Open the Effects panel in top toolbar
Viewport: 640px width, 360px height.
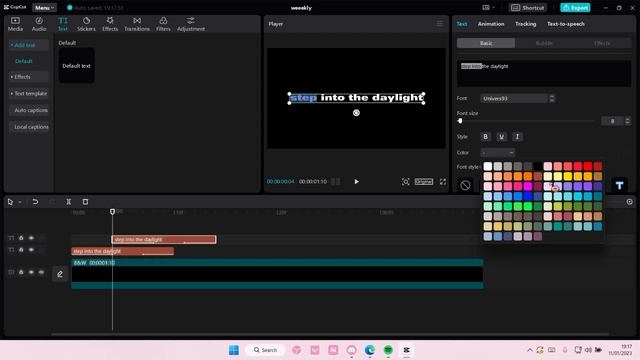click(x=110, y=24)
